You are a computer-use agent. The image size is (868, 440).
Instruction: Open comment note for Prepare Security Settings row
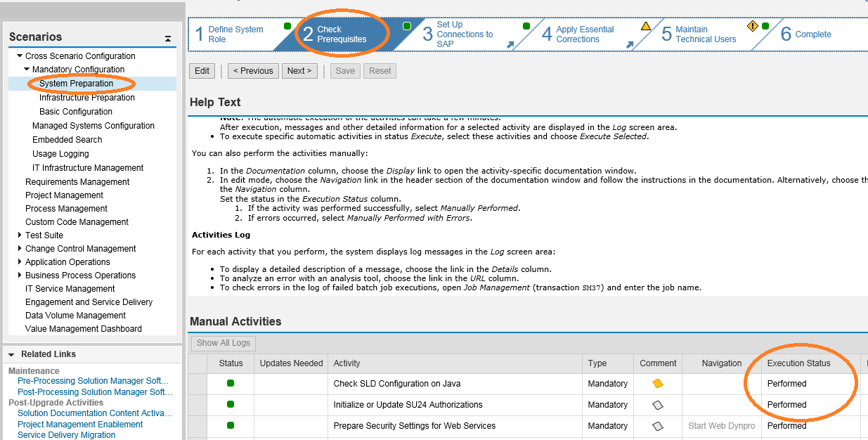pyautogui.click(x=658, y=426)
